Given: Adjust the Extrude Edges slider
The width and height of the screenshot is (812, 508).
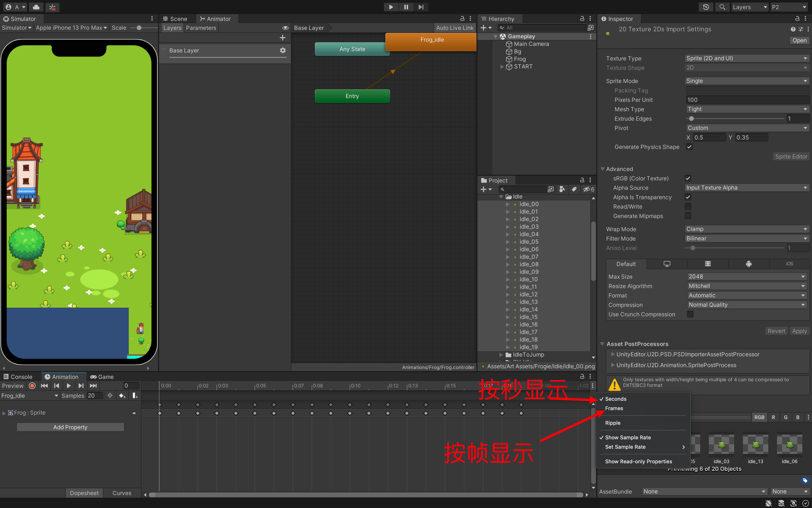Looking at the screenshot, I should tap(735, 119).
